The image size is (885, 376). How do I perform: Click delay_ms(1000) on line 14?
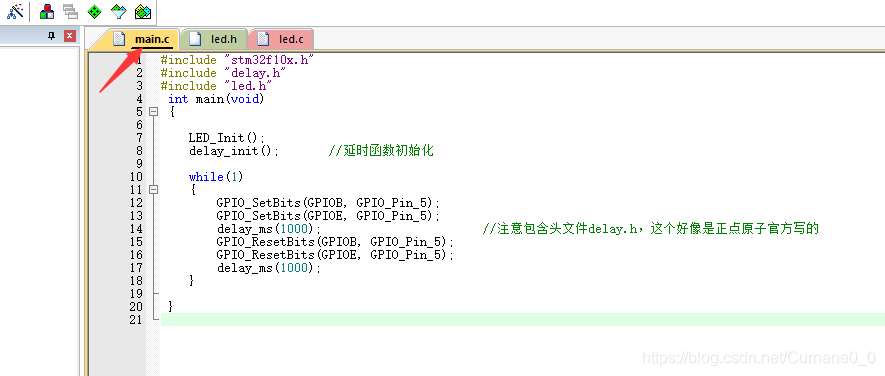pyautogui.click(x=269, y=229)
